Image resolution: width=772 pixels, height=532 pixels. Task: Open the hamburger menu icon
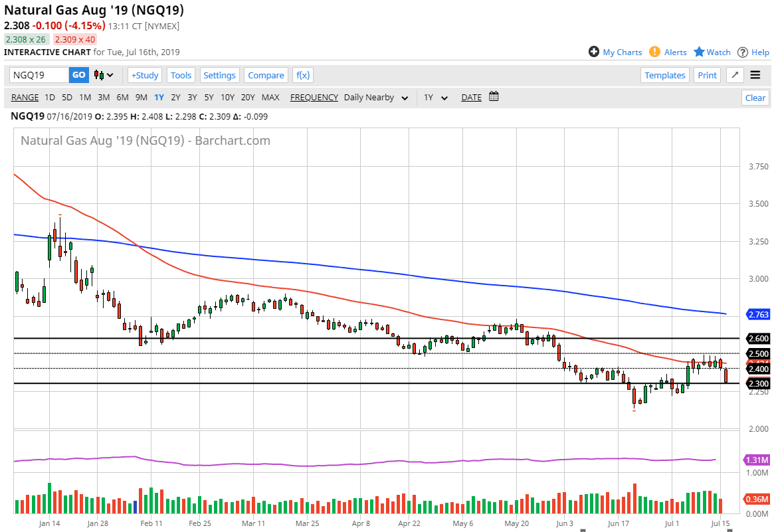point(755,75)
